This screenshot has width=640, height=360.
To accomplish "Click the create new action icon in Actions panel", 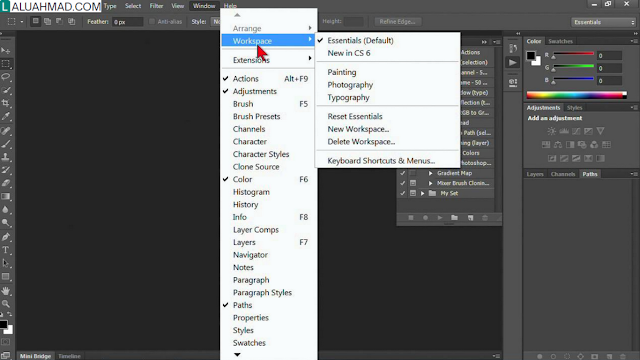I will pyautogui.click(x=470, y=218).
